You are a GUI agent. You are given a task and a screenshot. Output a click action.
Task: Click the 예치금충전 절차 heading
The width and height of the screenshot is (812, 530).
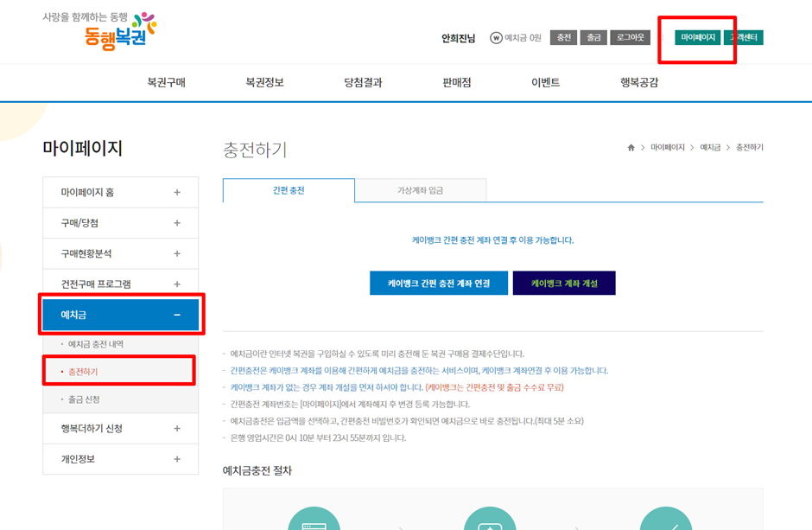tap(257, 470)
